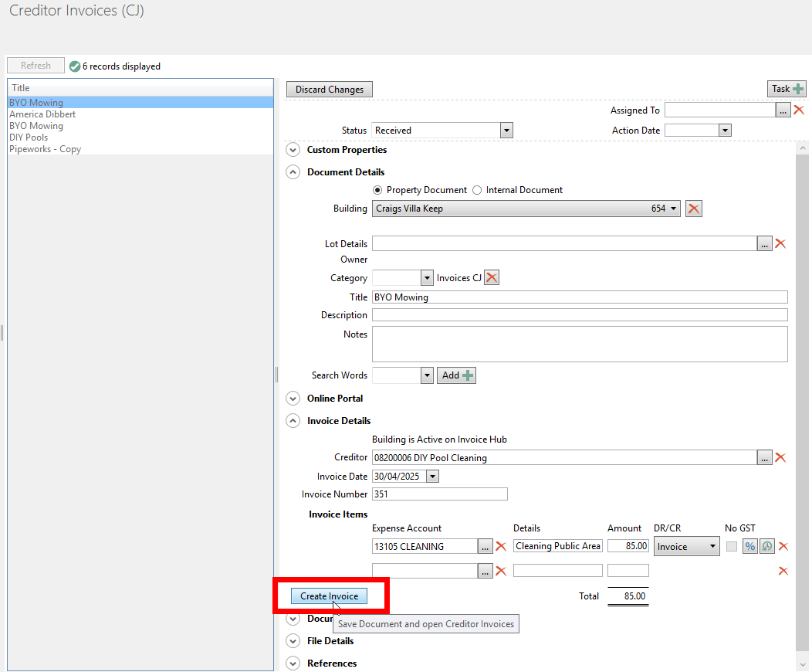Clear the Creditor field with red X

pos(780,458)
